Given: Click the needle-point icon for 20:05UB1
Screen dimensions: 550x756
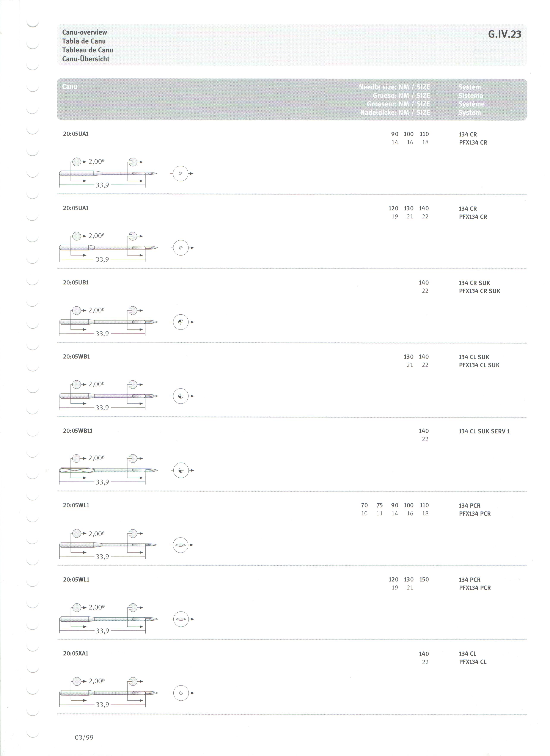Looking at the screenshot, I should (181, 322).
